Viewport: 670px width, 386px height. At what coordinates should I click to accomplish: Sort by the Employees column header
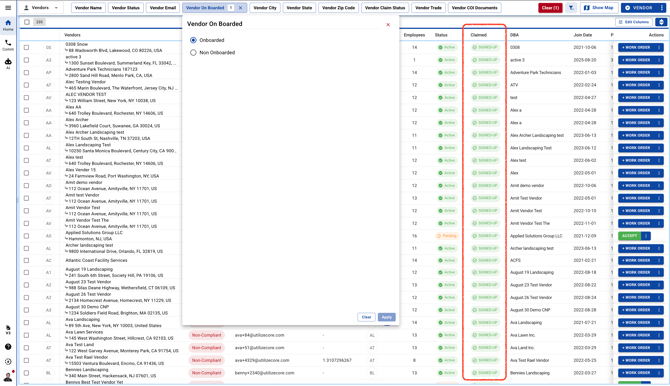(414, 35)
